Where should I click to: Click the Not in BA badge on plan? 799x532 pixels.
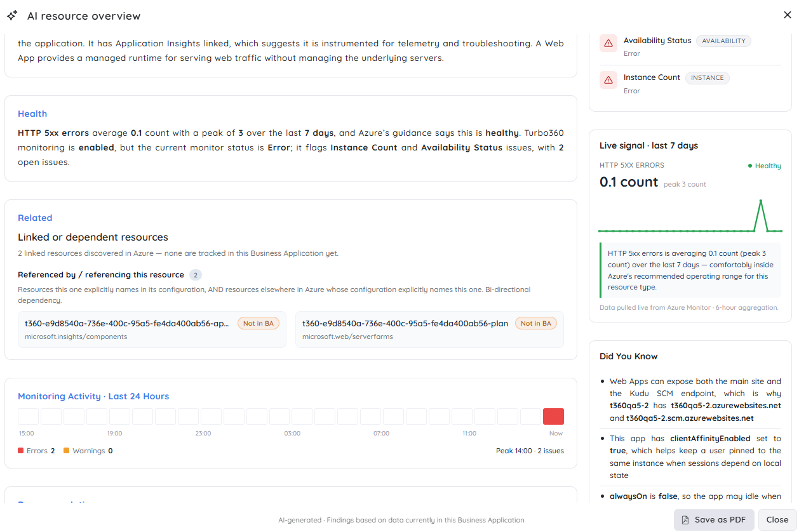(535, 323)
